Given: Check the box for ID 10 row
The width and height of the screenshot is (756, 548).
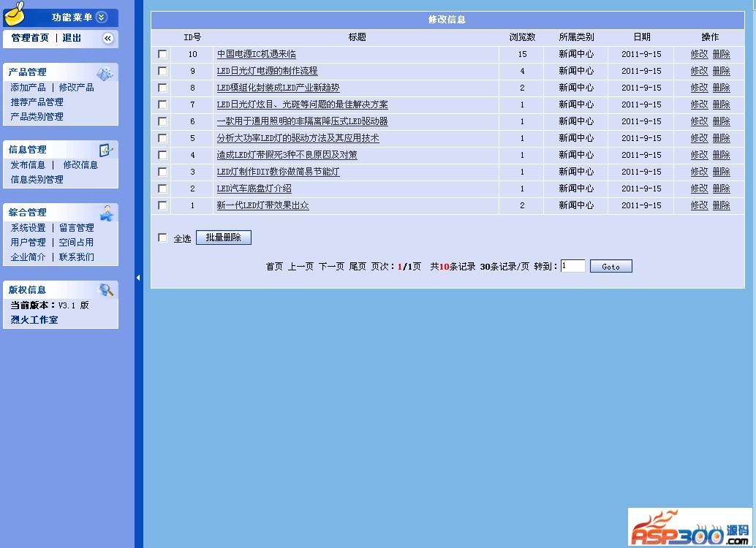Looking at the screenshot, I should 162,54.
